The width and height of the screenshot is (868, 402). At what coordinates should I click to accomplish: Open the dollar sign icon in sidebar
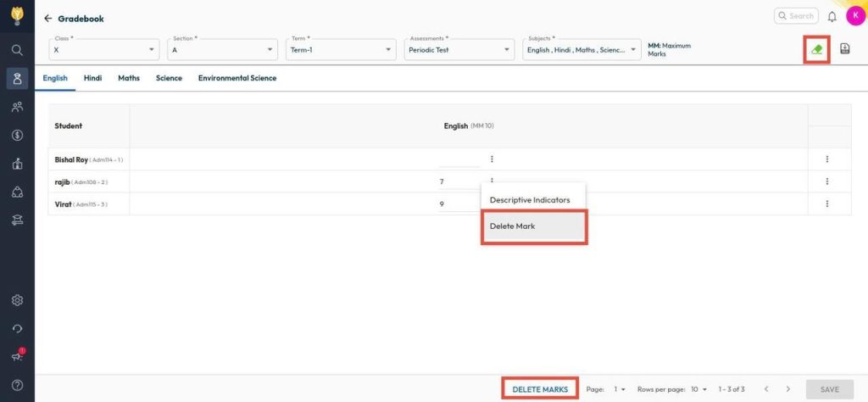17,135
